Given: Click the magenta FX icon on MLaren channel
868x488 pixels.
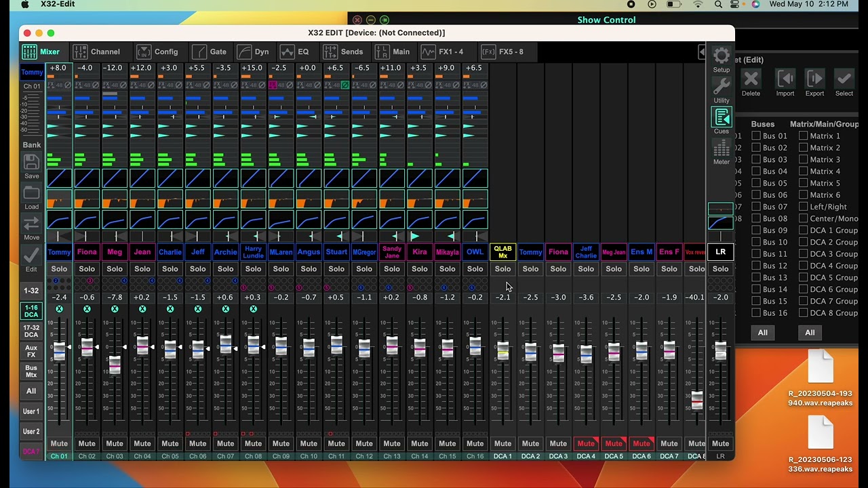Looking at the screenshot, I should 272,85.
